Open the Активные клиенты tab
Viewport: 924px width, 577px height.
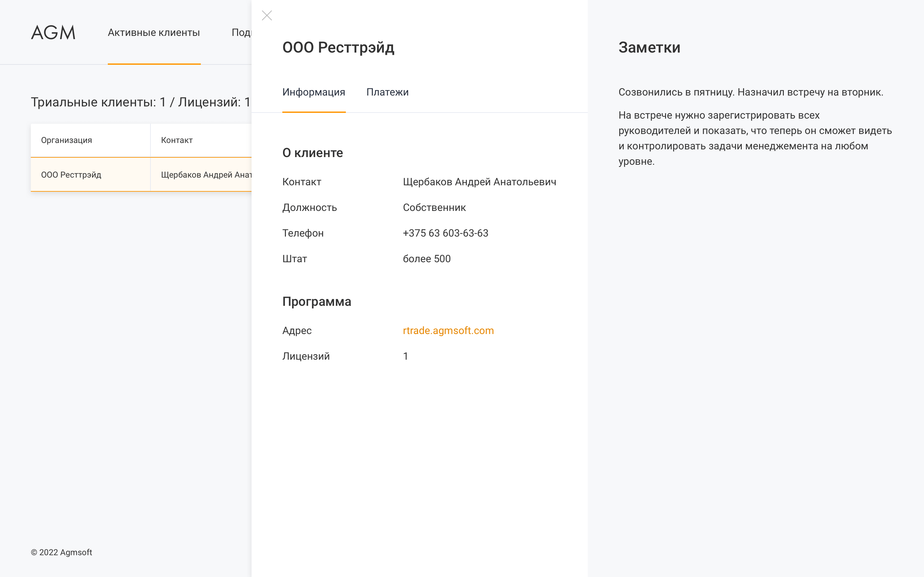point(154,32)
